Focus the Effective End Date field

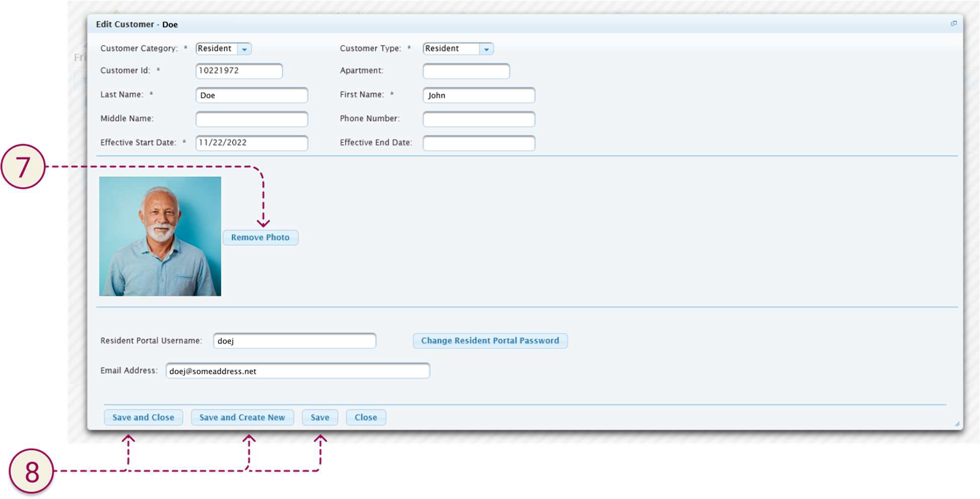pos(479,143)
